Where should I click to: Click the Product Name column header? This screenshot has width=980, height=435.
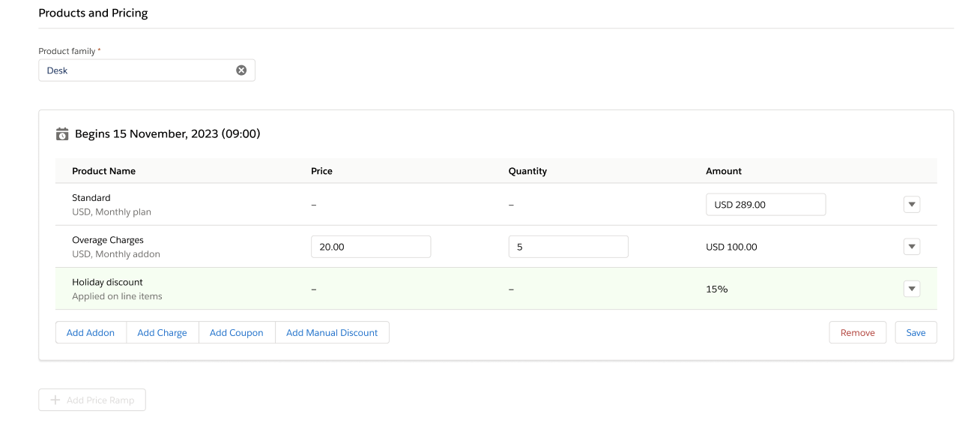(103, 171)
